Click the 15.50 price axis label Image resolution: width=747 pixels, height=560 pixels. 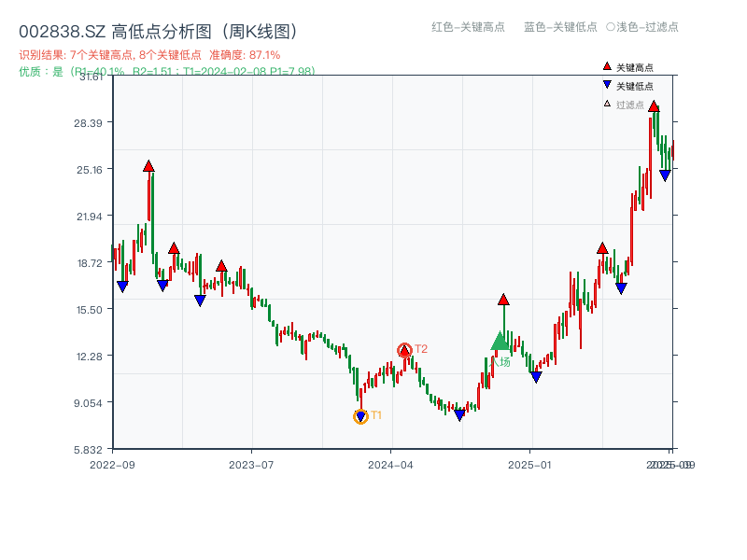(x=90, y=310)
